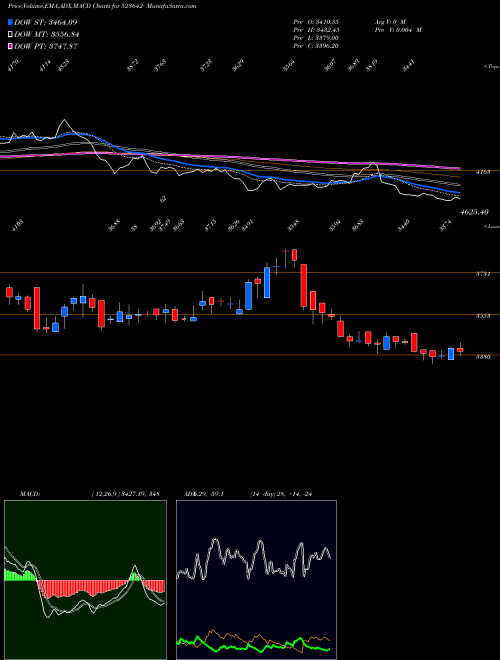Select the 'DOW ST: 3464.09' legend text
Image resolution: width=500 pixels, height=660 pixels.
coord(45,22)
